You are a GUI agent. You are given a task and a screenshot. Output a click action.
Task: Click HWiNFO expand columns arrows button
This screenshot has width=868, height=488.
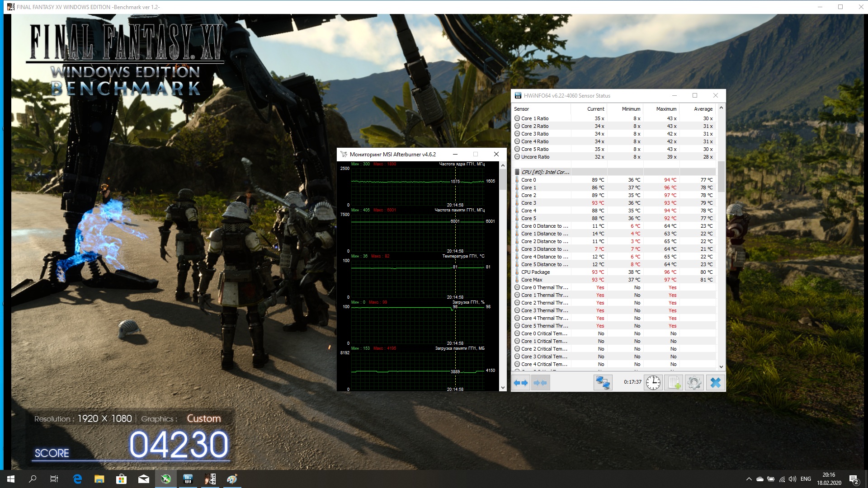click(521, 383)
